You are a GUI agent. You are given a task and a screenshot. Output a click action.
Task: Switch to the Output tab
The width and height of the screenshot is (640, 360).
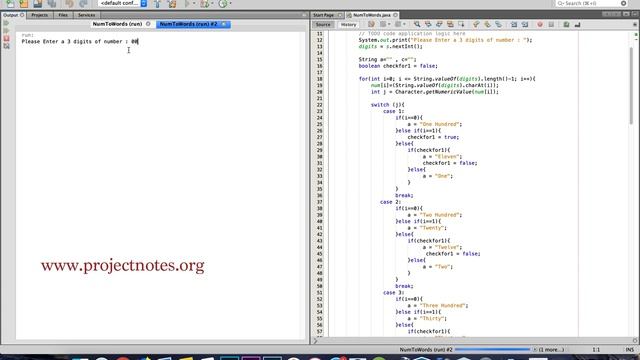13,15
